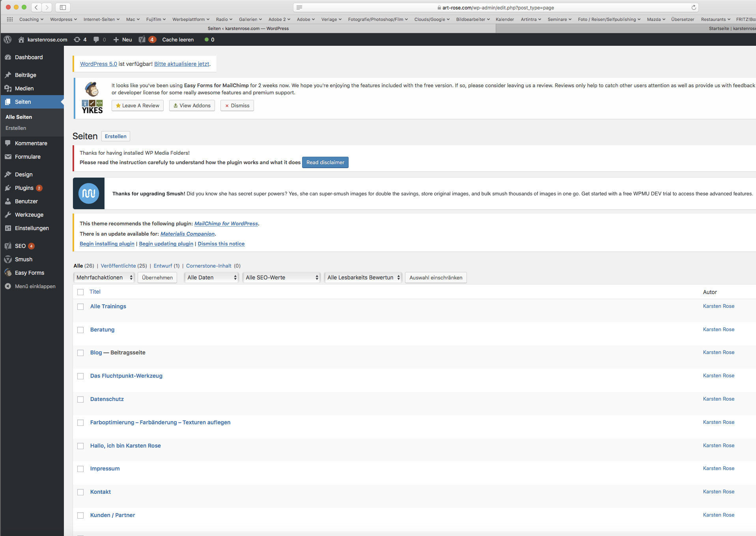Viewport: 756px width, 536px height.
Task: Open Einstellungen in the sidebar
Action: click(x=32, y=228)
